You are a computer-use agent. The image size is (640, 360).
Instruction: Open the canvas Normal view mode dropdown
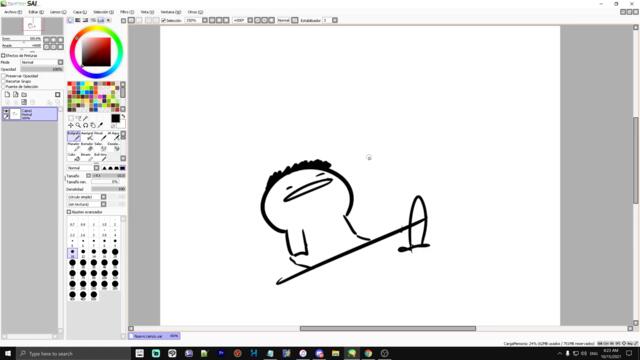coord(295,20)
